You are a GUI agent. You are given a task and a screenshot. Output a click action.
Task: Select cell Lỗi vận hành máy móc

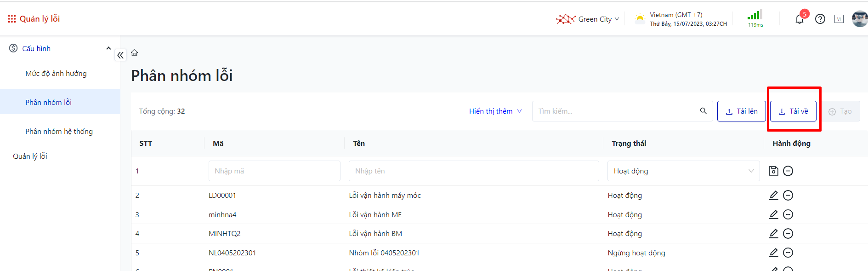click(x=385, y=196)
